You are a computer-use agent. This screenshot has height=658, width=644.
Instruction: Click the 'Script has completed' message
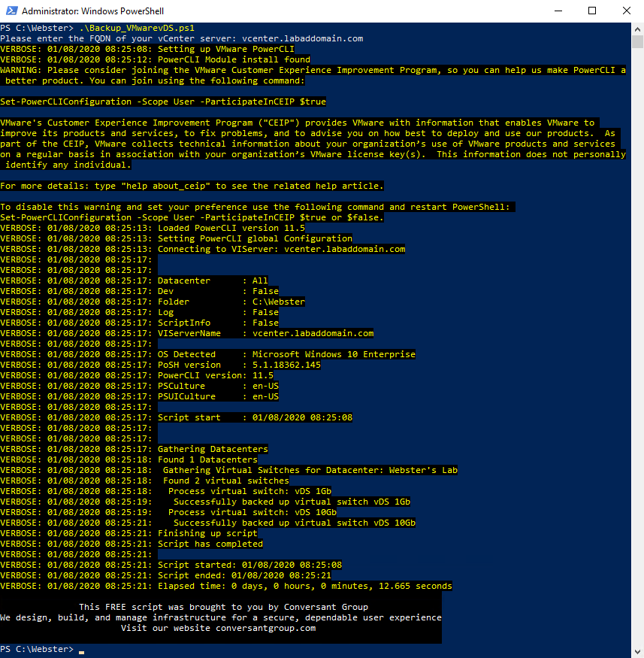click(x=210, y=544)
